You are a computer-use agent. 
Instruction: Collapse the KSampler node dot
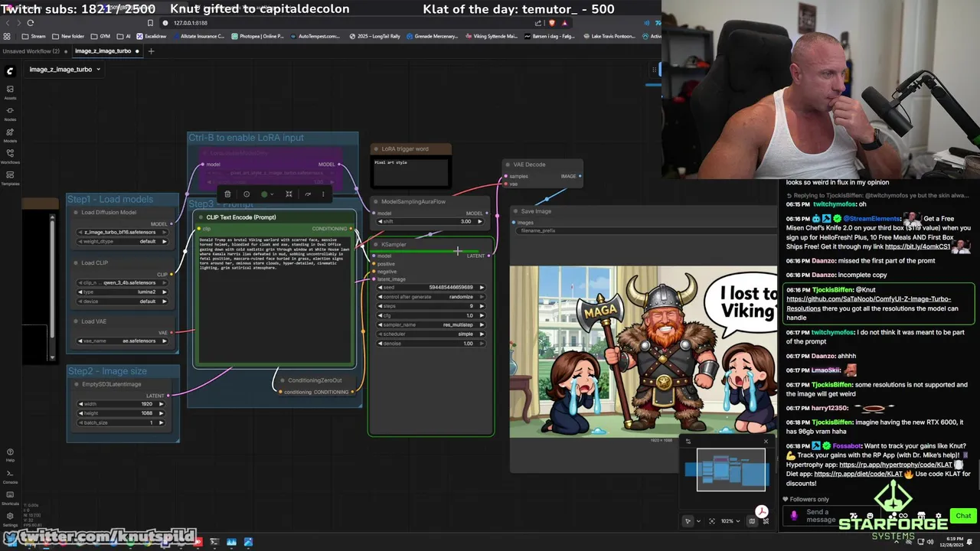coord(375,245)
